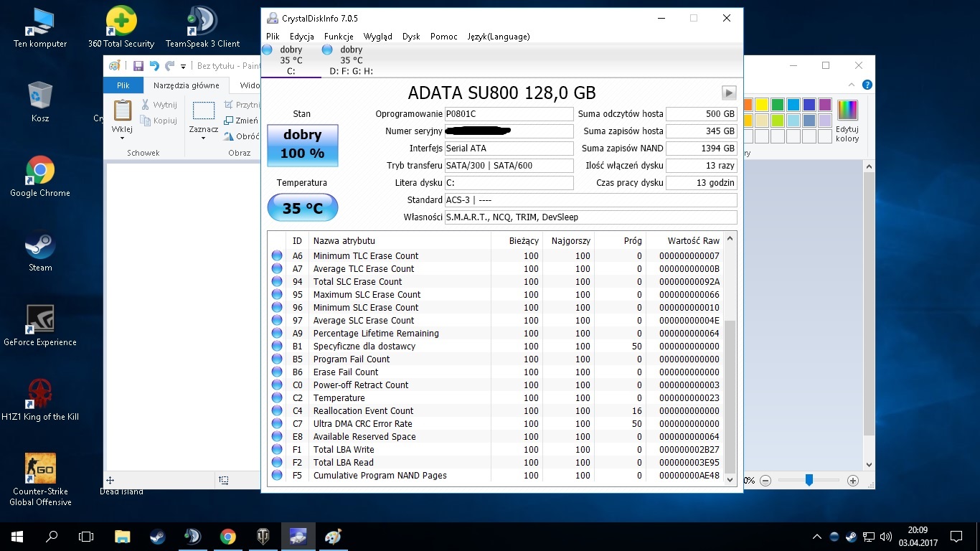Viewport: 980px width, 551px height.
Task: Open 360 Total Security desktop shortcut
Action: [x=121, y=27]
